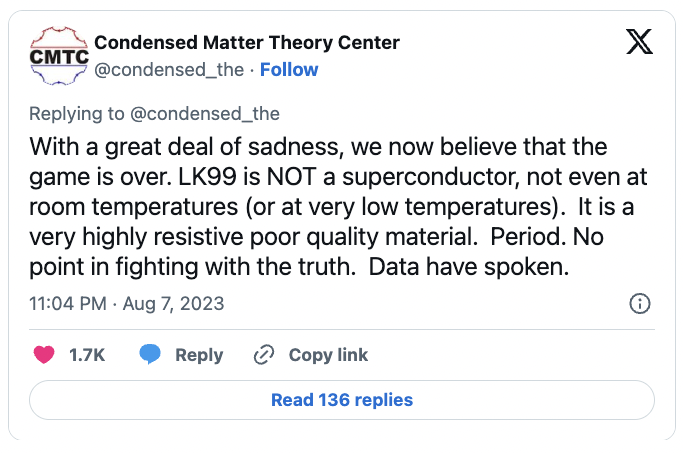Open Condensed Matter Theory Center profile name

(x=246, y=42)
